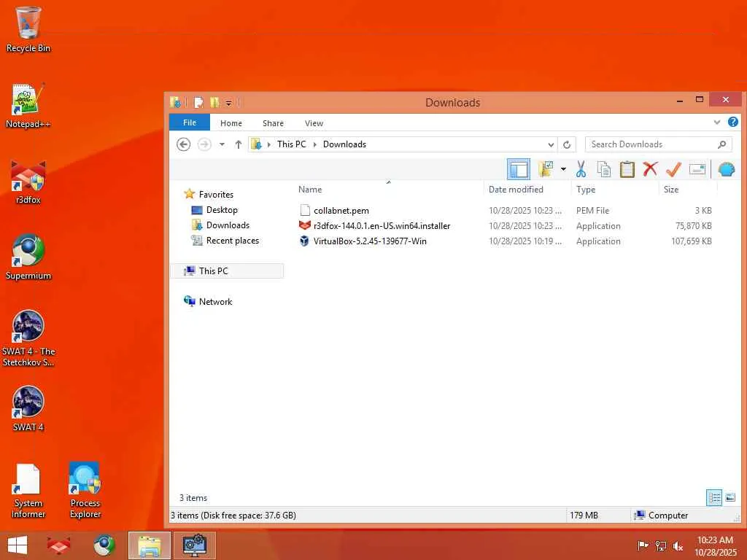Open the recent locations dropdown arrow
The image size is (747, 560).
tap(222, 144)
